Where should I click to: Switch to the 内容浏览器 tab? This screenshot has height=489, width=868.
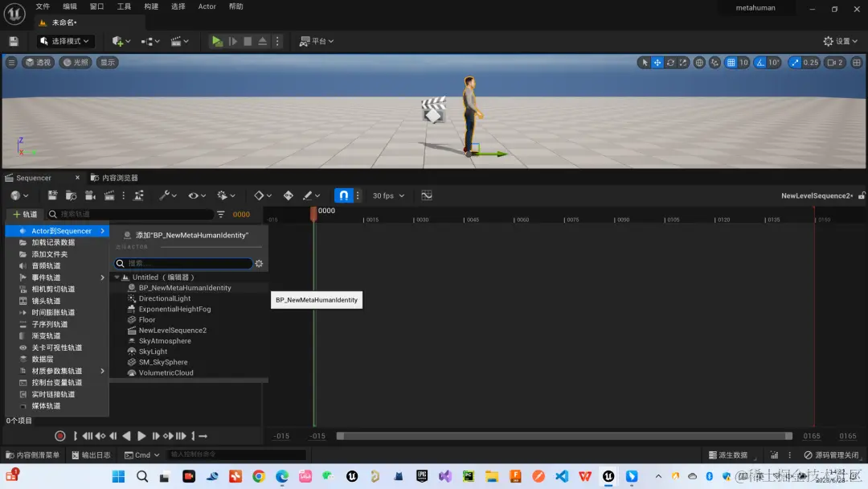[x=115, y=178]
